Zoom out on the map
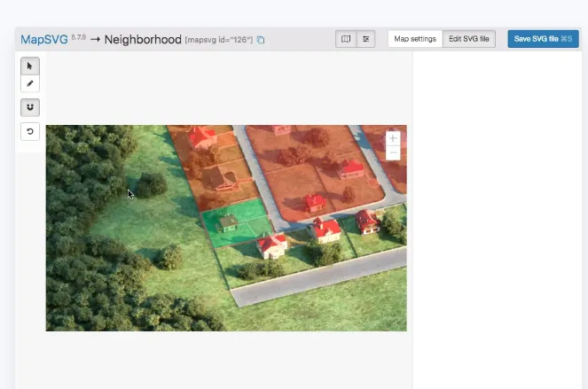Screen dimensions: 588x389 [x=393, y=153]
